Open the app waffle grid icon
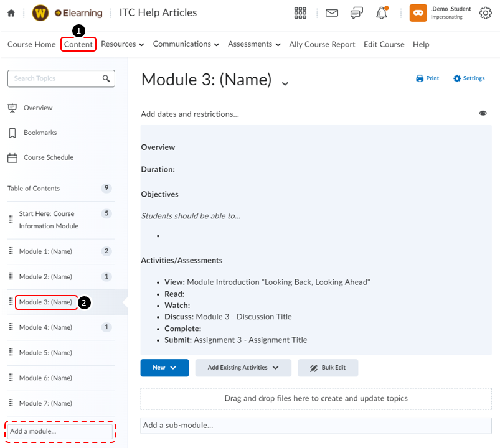Viewport: 500px width, 448px height. (x=300, y=12)
